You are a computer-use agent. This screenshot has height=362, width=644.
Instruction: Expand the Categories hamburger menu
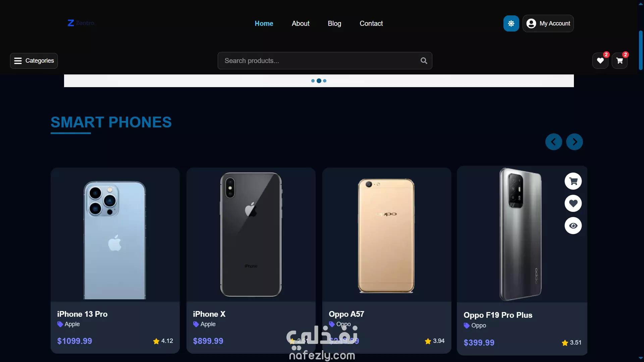pyautogui.click(x=34, y=61)
